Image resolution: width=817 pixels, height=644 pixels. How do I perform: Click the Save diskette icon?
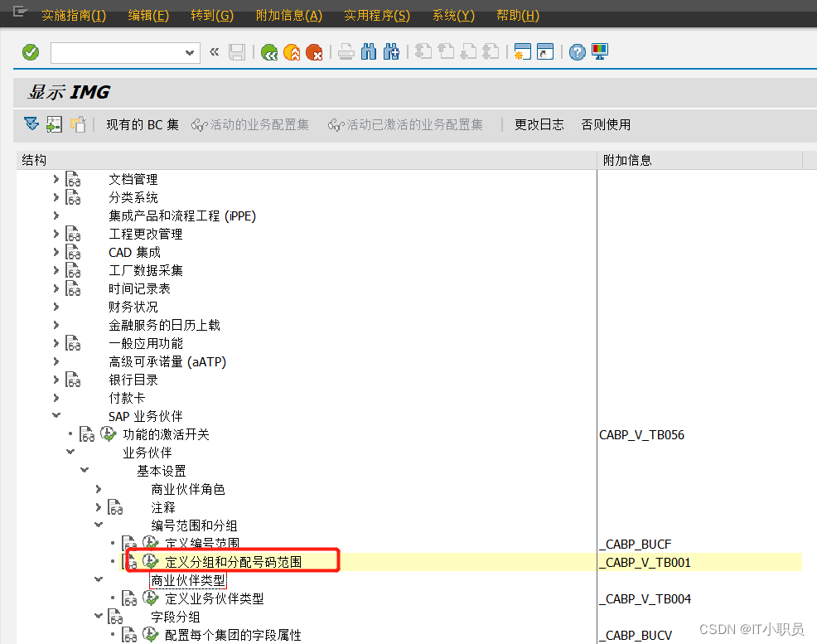tap(237, 52)
